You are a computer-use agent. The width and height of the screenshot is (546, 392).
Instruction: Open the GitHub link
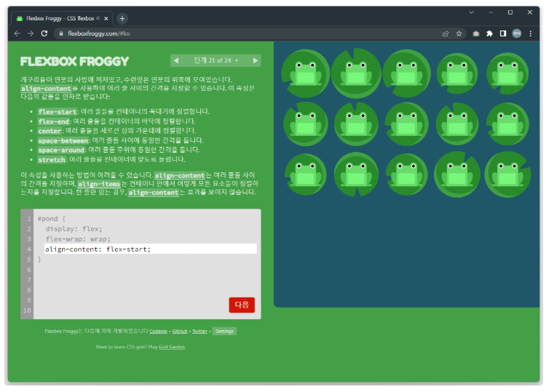180,332
